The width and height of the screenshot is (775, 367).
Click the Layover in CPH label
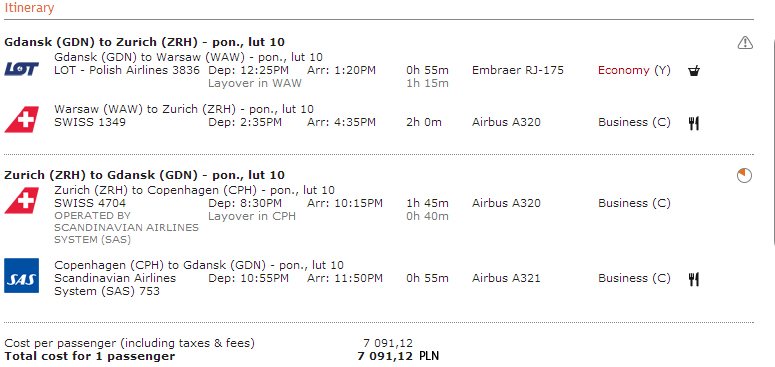[252, 216]
